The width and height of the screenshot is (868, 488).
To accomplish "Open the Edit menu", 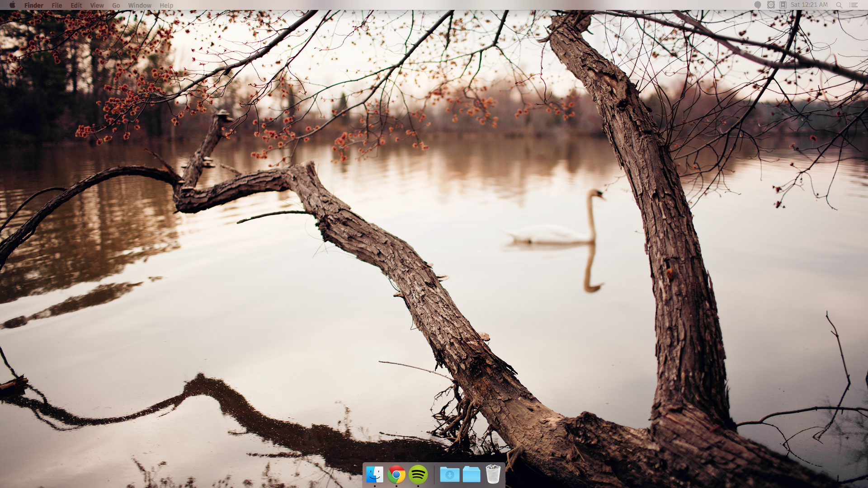I will (x=76, y=5).
